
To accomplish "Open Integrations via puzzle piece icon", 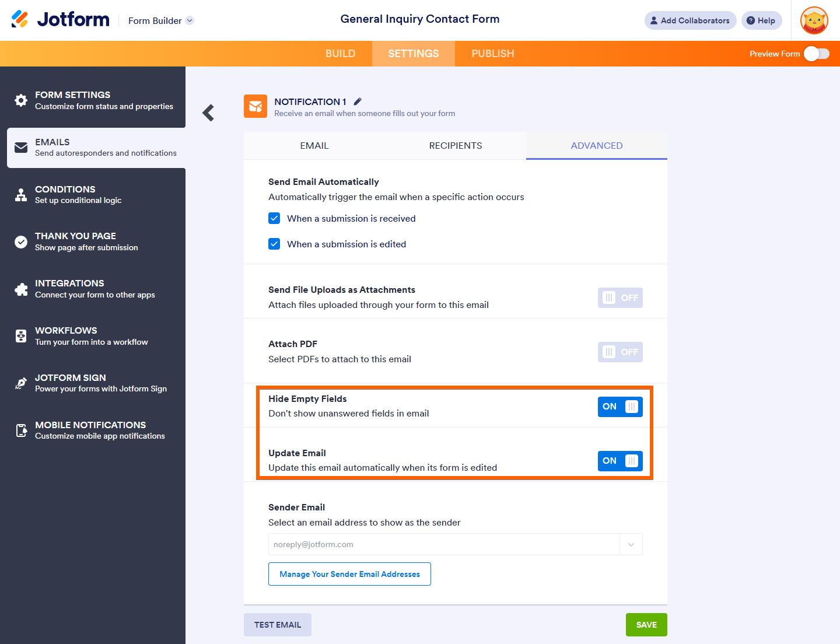I will coord(21,289).
